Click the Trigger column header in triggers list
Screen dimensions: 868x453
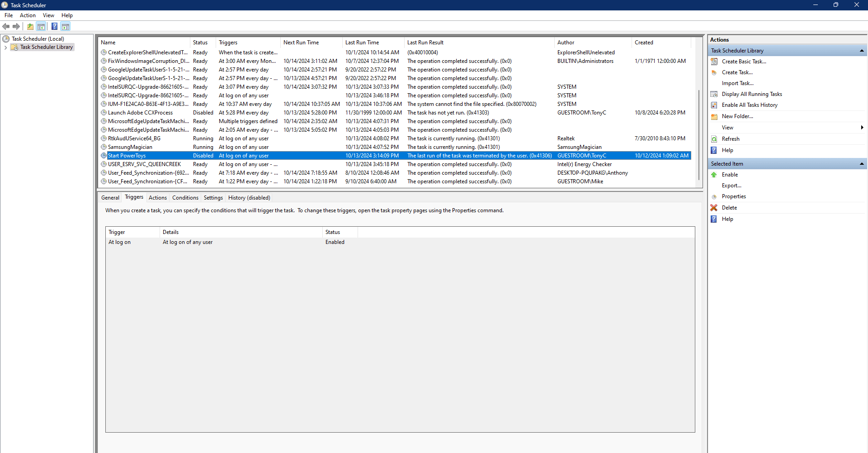[133, 232]
